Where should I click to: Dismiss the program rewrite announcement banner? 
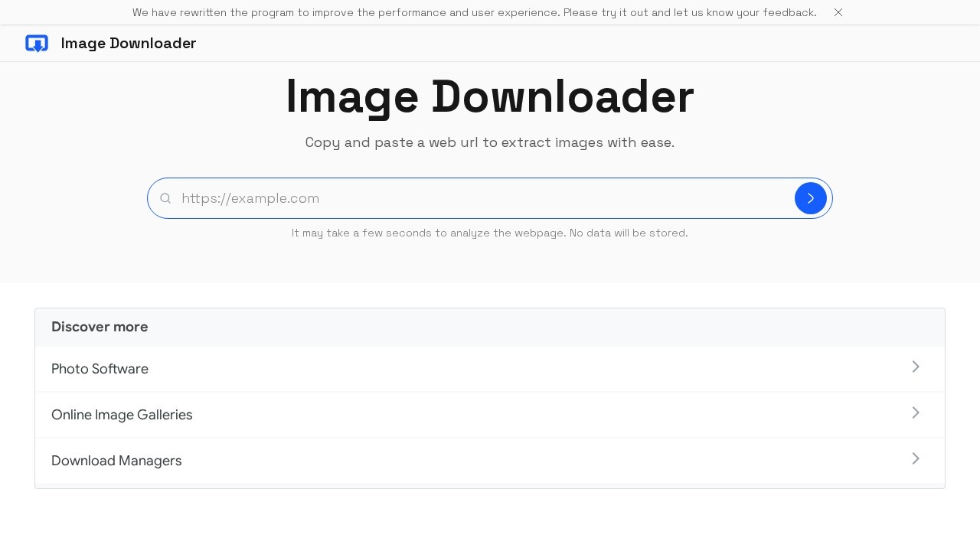click(x=838, y=12)
